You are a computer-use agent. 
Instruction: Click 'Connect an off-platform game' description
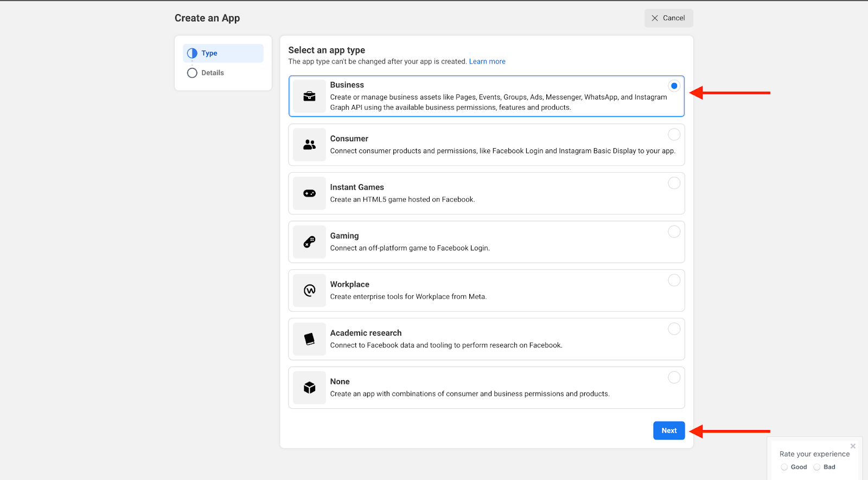pos(410,248)
